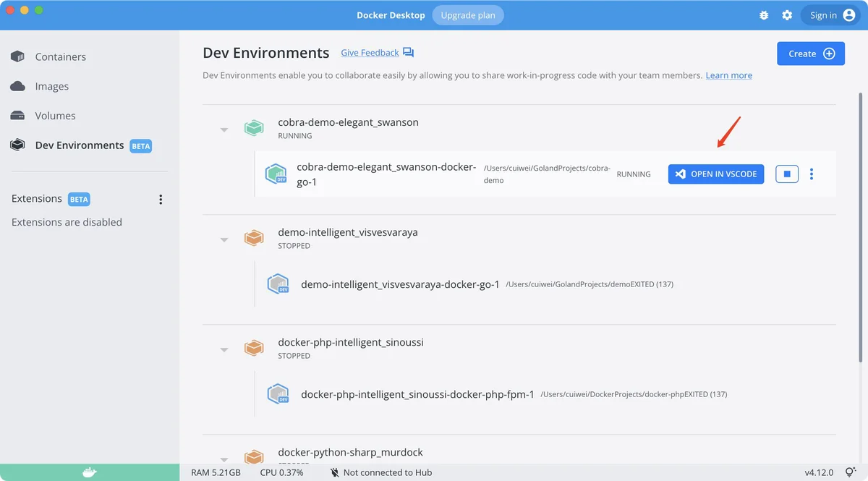Click the v4.12.0 version label
868x481 pixels.
tap(819, 472)
